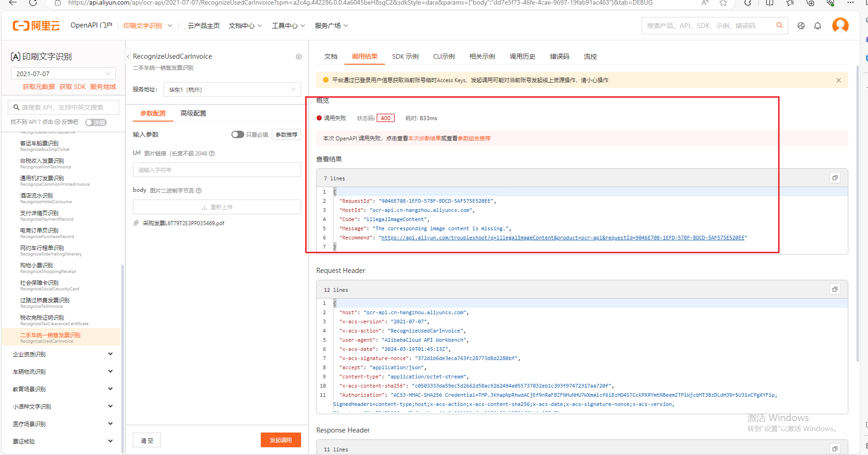Click the browser favorite star icon
The width and height of the screenshot is (868, 455).
coord(723,3)
